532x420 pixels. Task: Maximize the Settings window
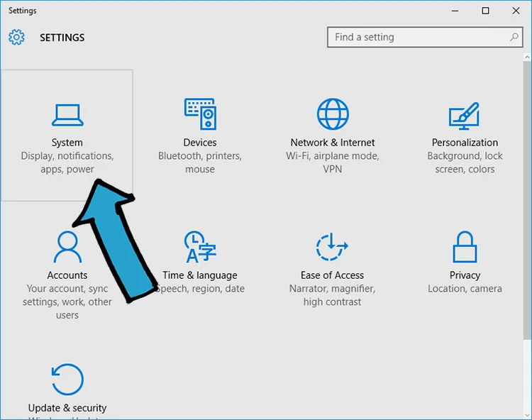(x=485, y=11)
